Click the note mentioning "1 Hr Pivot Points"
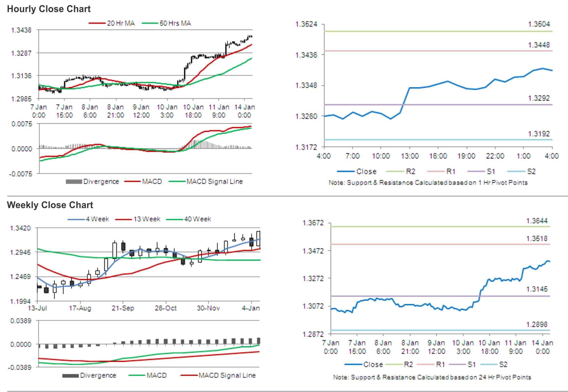568x392 pixels. (x=428, y=183)
